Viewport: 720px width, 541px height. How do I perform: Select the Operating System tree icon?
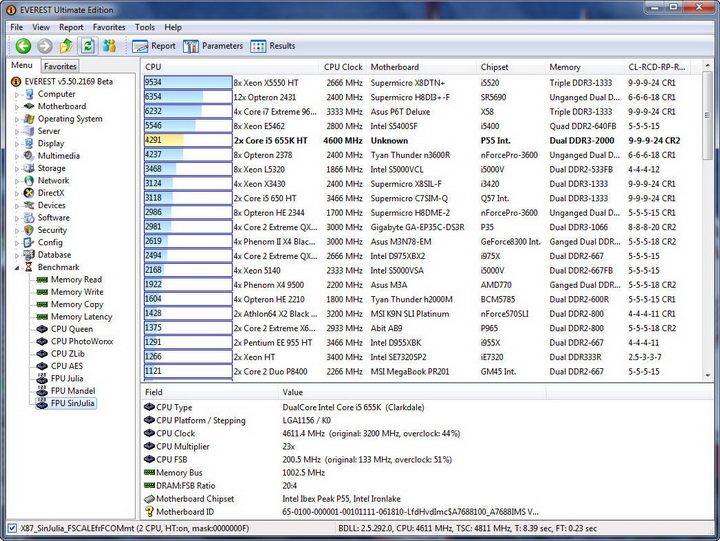pos(29,118)
